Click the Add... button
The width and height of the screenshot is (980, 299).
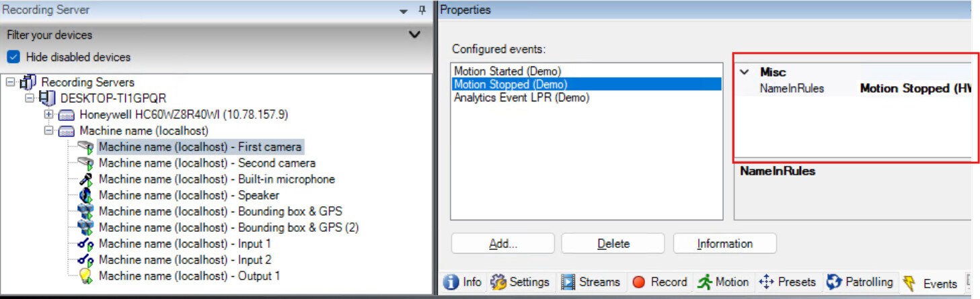pyautogui.click(x=502, y=244)
